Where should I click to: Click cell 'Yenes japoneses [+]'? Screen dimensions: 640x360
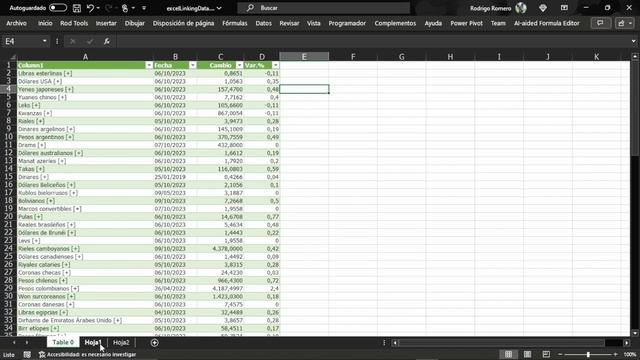[85, 89]
